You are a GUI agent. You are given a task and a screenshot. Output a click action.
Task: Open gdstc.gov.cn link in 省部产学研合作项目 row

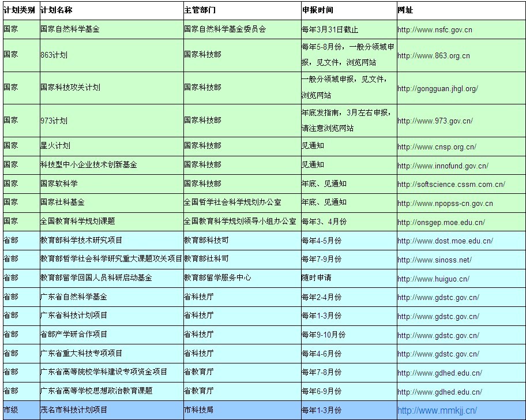[438, 335]
